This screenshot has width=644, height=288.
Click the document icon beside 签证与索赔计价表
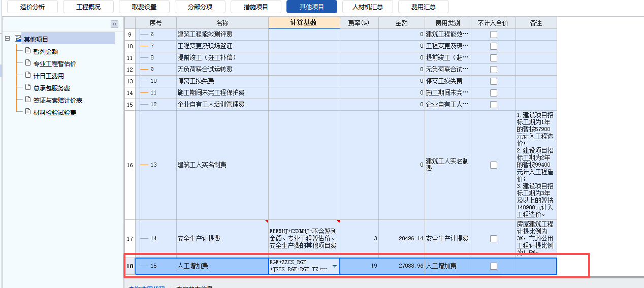pos(28,99)
